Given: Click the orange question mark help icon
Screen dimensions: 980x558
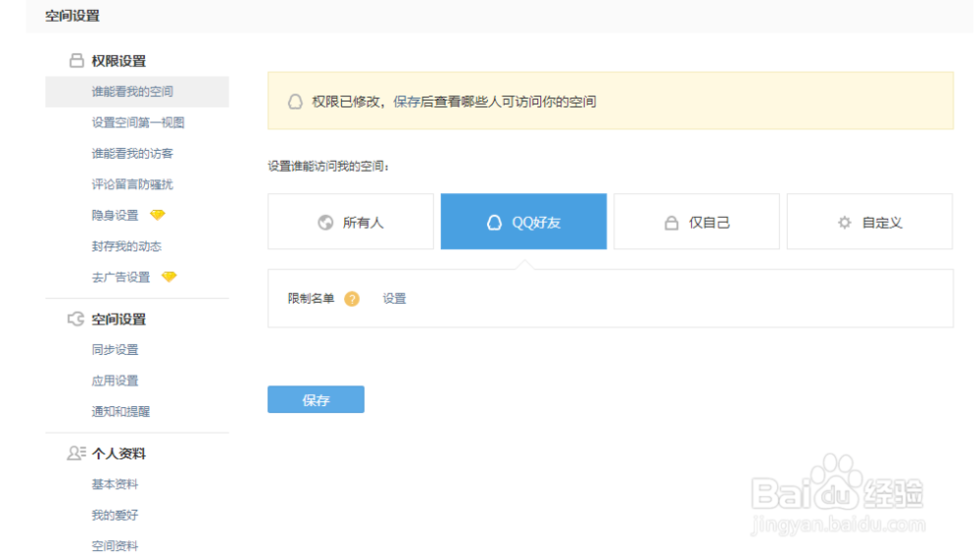Looking at the screenshot, I should pos(352,299).
